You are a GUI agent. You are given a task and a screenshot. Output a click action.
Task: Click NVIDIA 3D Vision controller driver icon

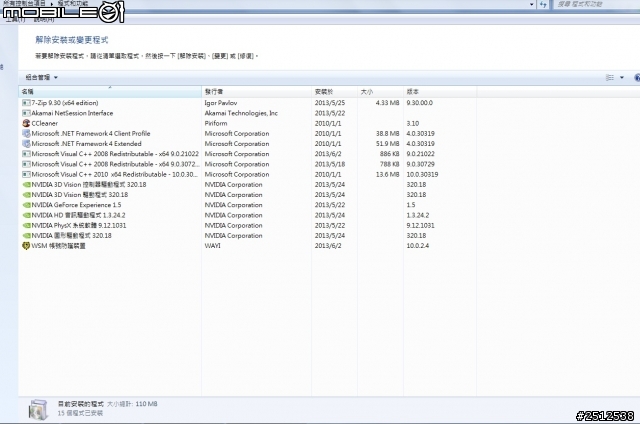coord(26,184)
